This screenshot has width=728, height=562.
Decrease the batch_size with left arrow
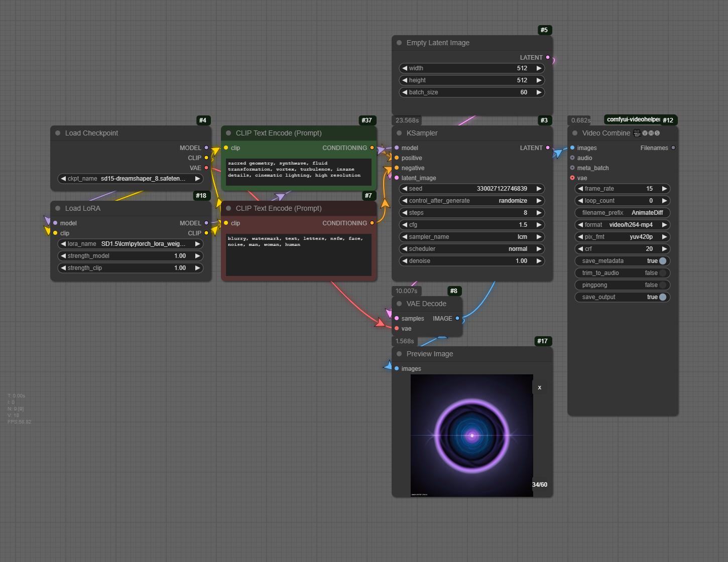405,92
